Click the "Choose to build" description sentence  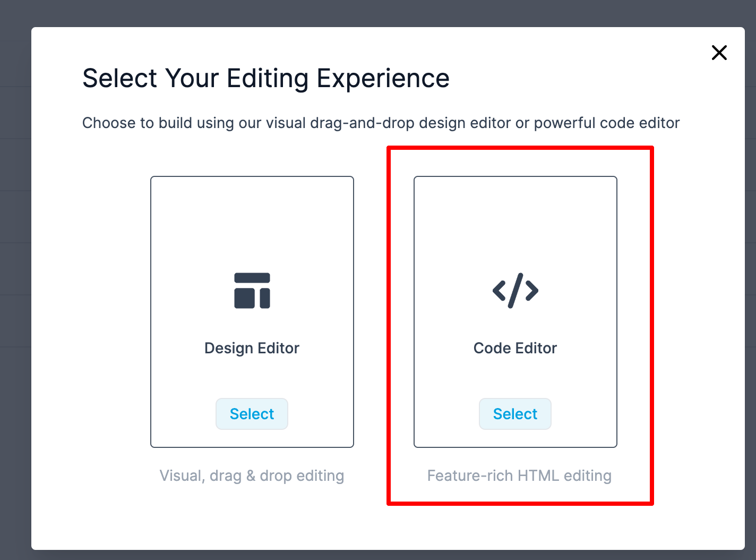[x=381, y=123]
